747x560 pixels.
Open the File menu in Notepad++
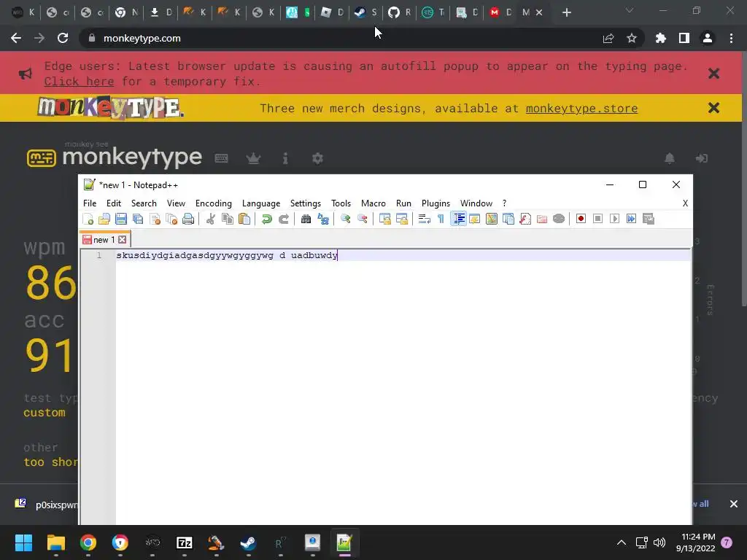click(90, 203)
